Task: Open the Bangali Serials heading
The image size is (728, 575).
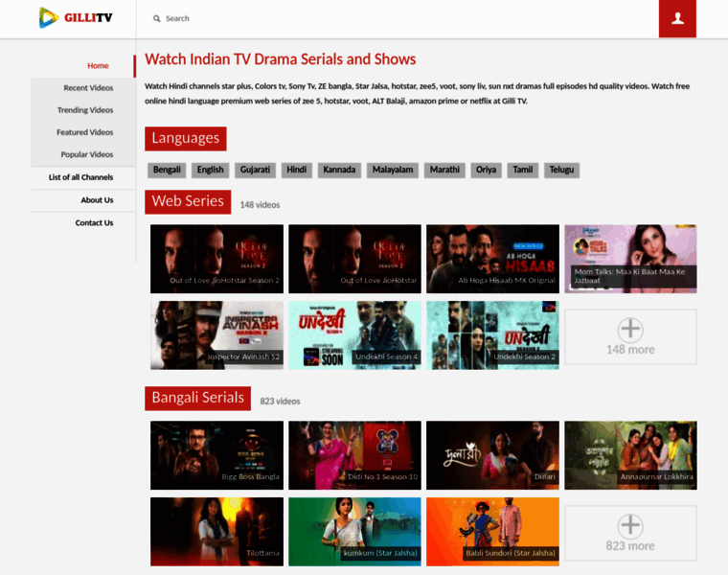Action: coord(197,398)
